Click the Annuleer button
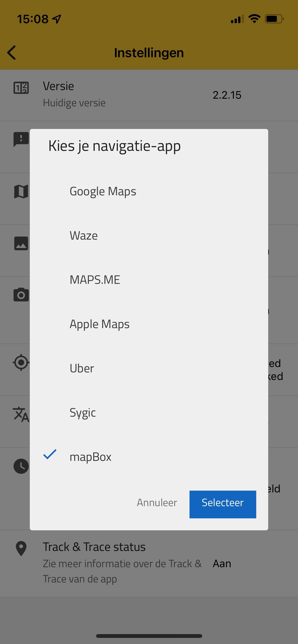 pos(157,503)
